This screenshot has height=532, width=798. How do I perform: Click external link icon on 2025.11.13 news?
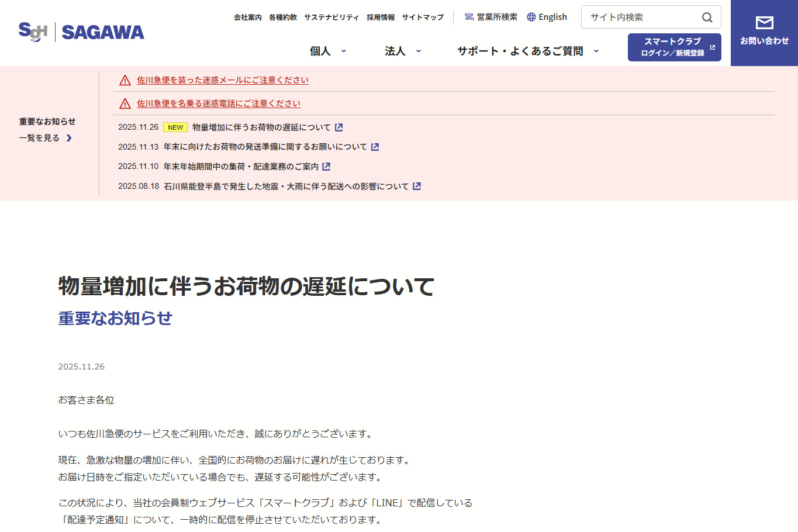375,147
